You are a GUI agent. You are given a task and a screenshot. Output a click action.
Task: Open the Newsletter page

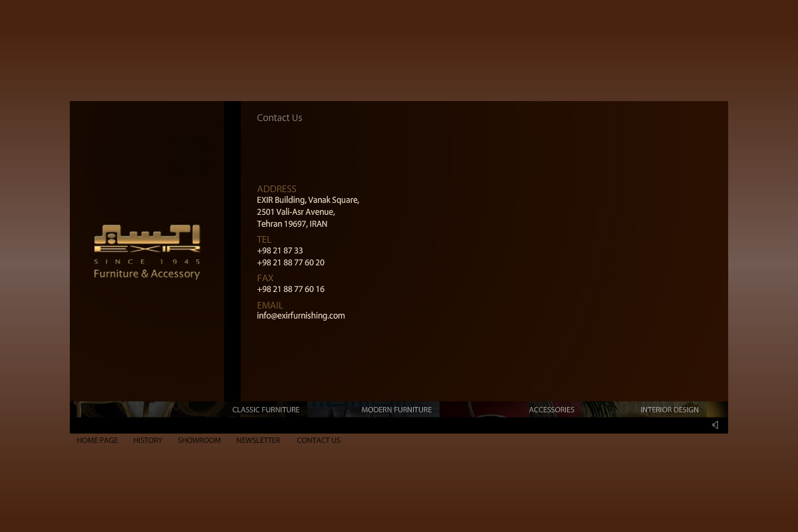pyautogui.click(x=258, y=440)
